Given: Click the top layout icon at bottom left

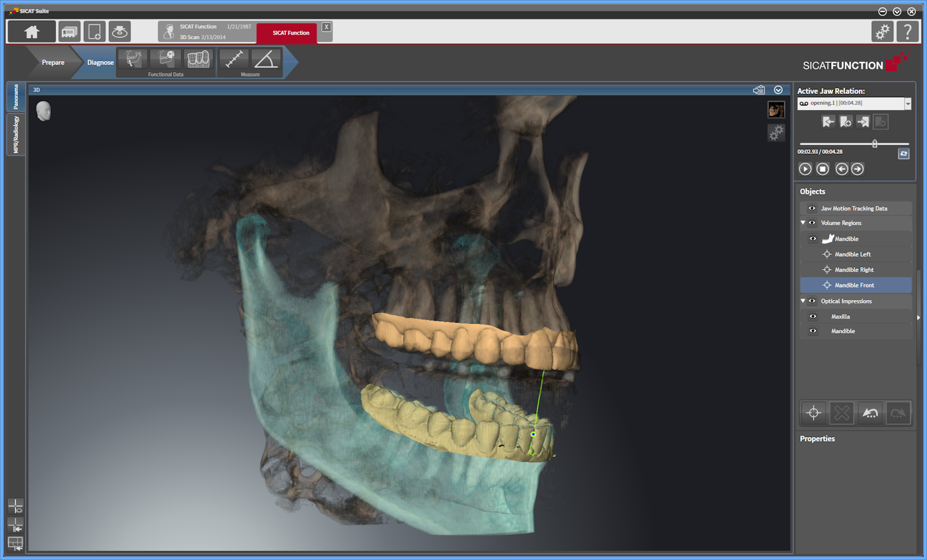Looking at the screenshot, I should 15,507.
